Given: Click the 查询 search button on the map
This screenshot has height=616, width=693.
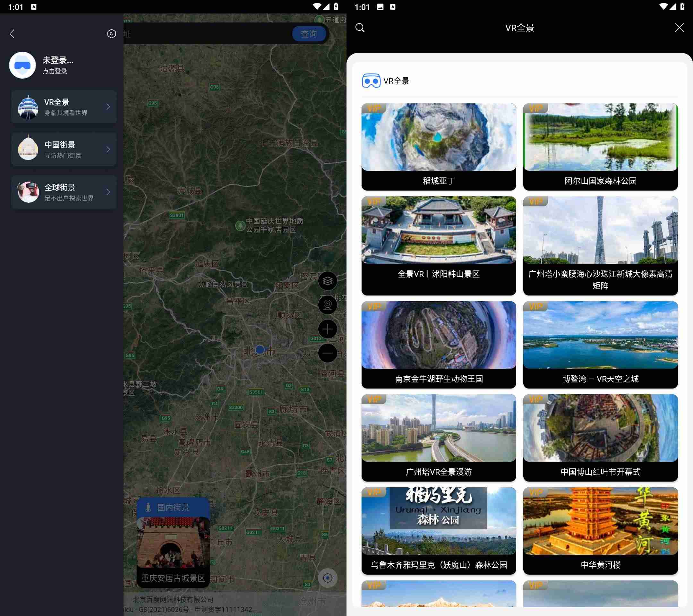Looking at the screenshot, I should pyautogui.click(x=309, y=34).
